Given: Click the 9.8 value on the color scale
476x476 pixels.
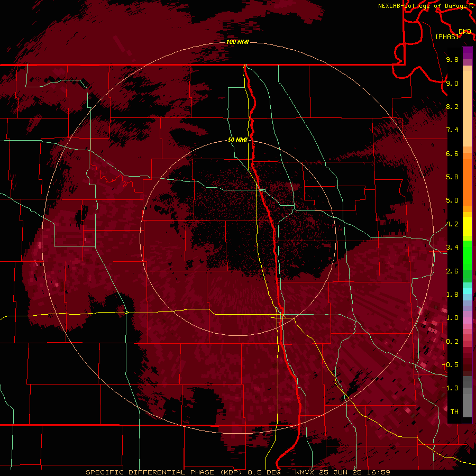Looking at the screenshot, I should click(452, 59).
